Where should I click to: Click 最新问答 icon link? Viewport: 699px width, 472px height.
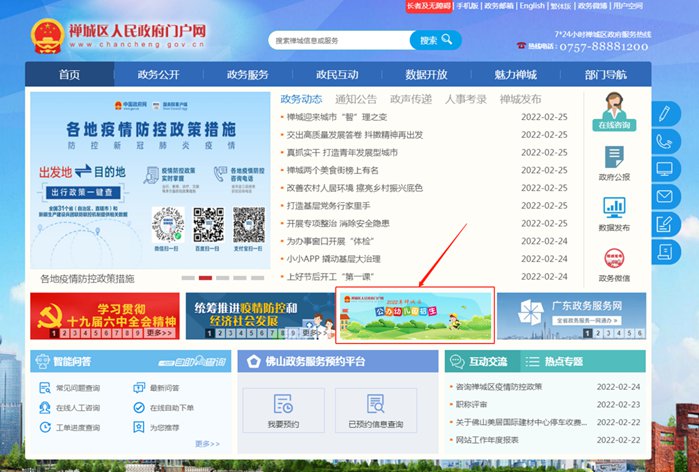(156, 388)
